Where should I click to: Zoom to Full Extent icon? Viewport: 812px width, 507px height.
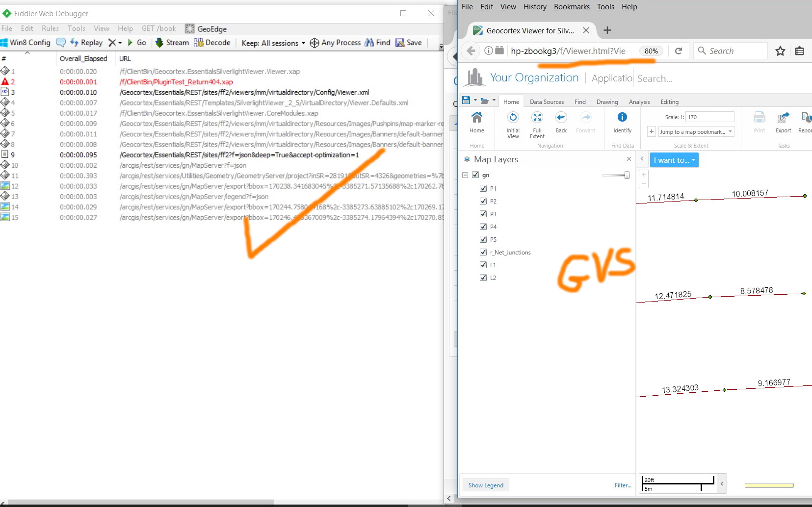[x=537, y=118]
